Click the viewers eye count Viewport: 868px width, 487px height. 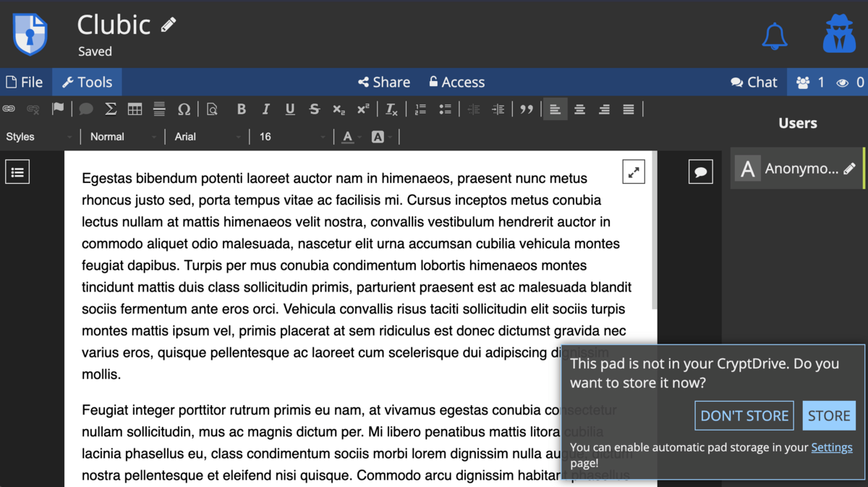click(851, 82)
